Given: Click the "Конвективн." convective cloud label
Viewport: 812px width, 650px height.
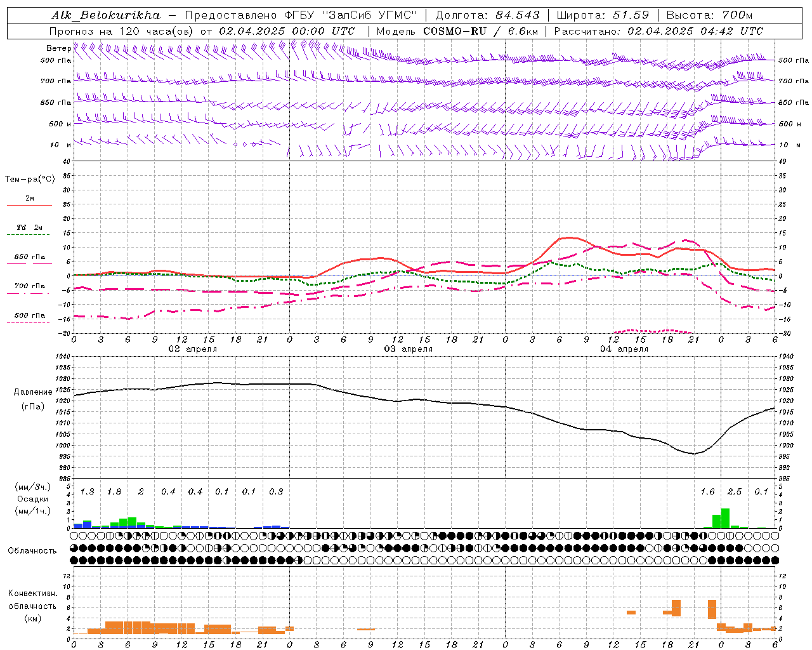Looking at the screenshot, I should click(32, 594).
